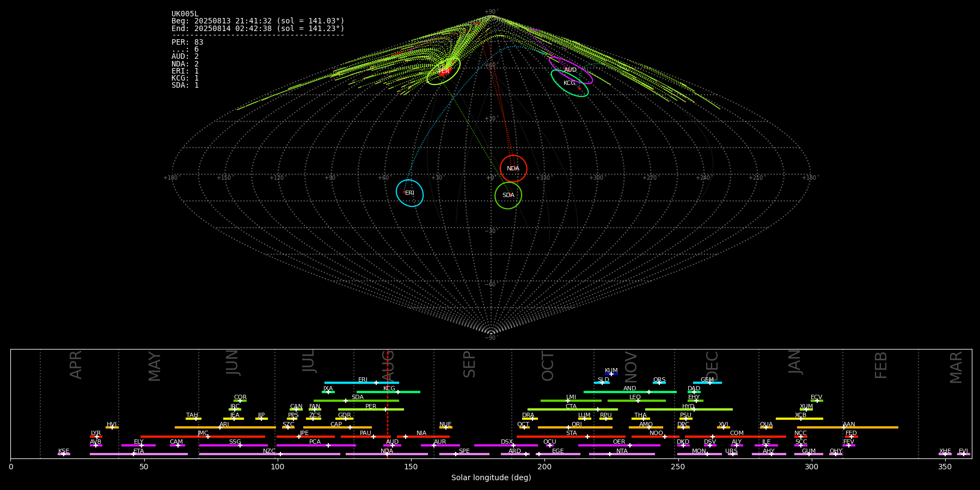Click the 'Solar longitude (deg)' axis title
Screen dimensions: 980x490
pyautogui.click(x=491, y=477)
